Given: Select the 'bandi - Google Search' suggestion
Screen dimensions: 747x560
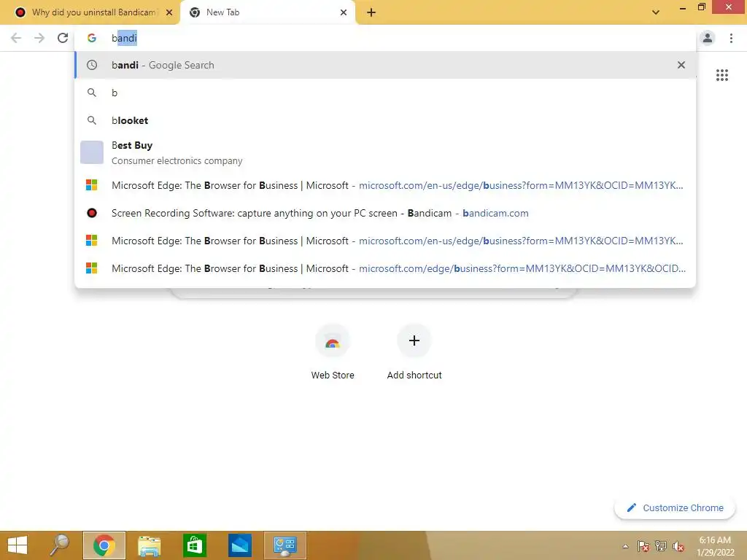Looking at the screenshot, I should click(385, 65).
